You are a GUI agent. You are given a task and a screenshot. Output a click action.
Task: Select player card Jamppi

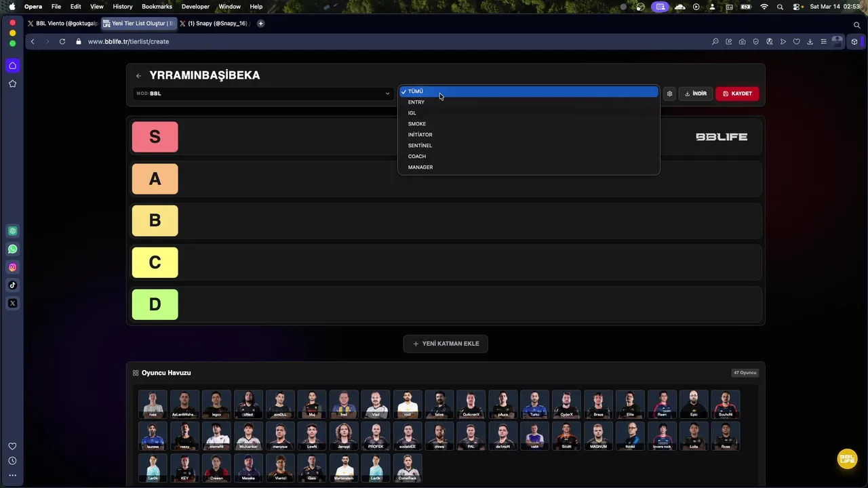[344, 436]
